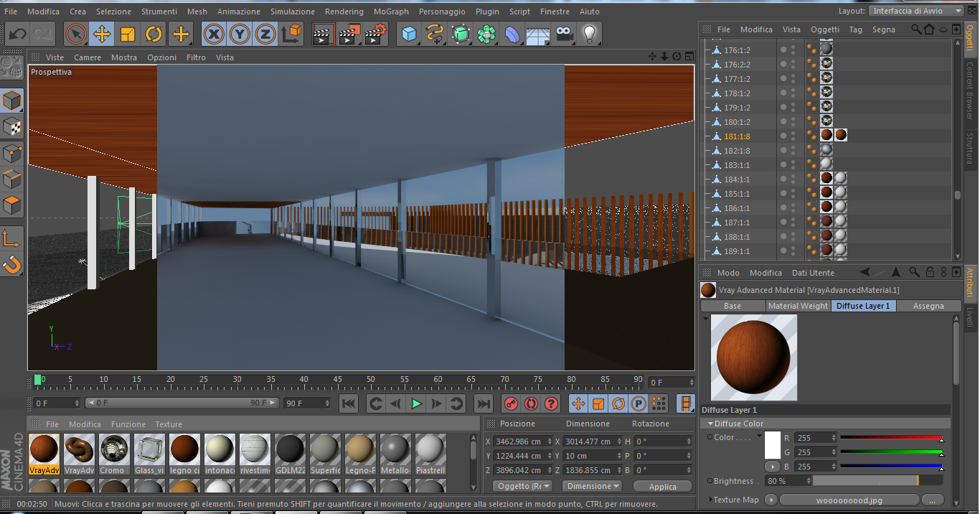Expand the Texture Map section

711,500
